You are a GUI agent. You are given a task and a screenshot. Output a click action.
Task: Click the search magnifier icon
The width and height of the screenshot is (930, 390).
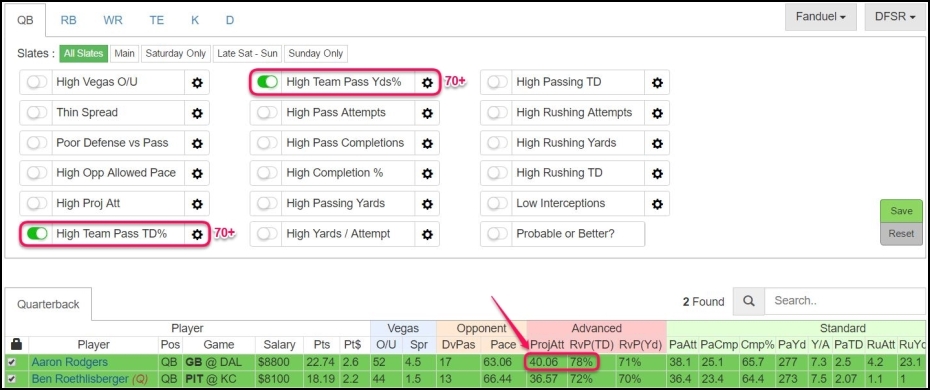coord(749,301)
